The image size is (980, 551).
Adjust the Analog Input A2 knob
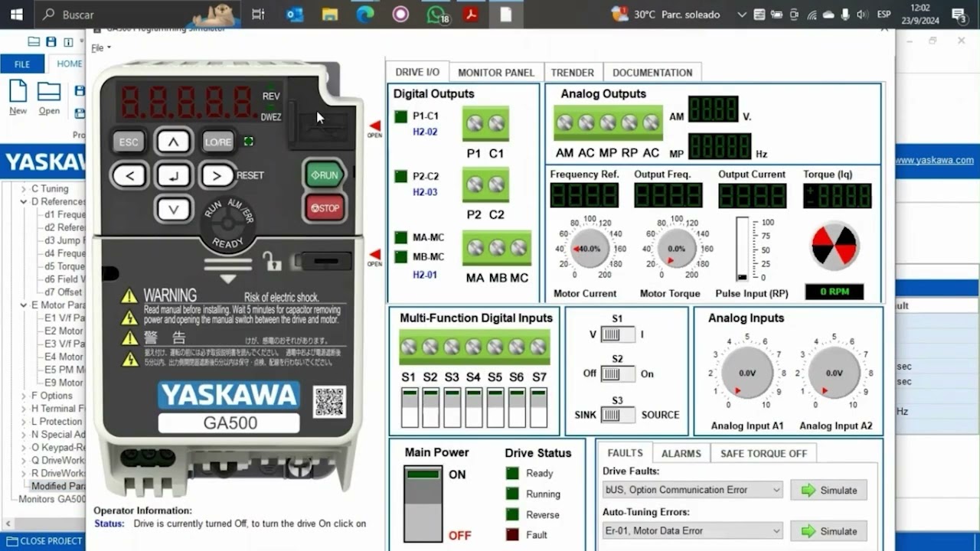(834, 373)
